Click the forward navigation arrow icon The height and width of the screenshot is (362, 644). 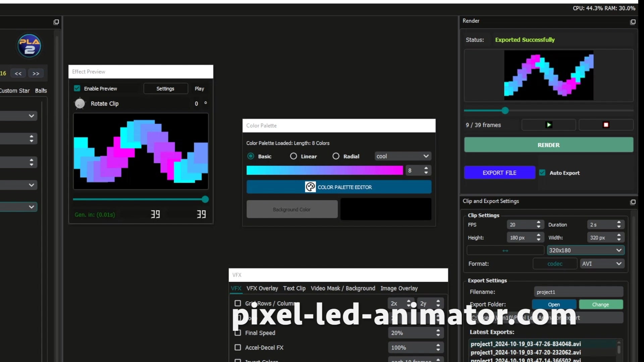pyautogui.click(x=36, y=73)
